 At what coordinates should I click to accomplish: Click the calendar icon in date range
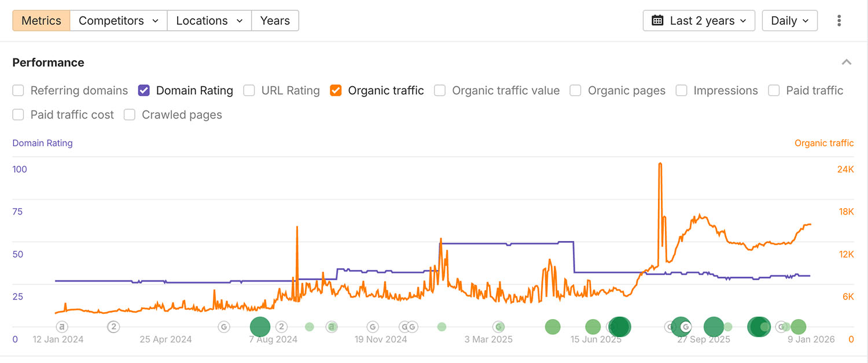(657, 21)
